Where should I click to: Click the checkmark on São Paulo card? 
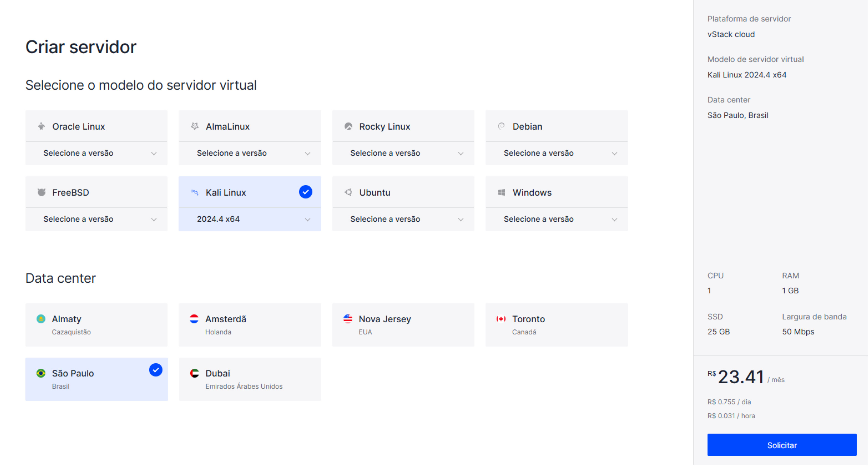(156, 370)
